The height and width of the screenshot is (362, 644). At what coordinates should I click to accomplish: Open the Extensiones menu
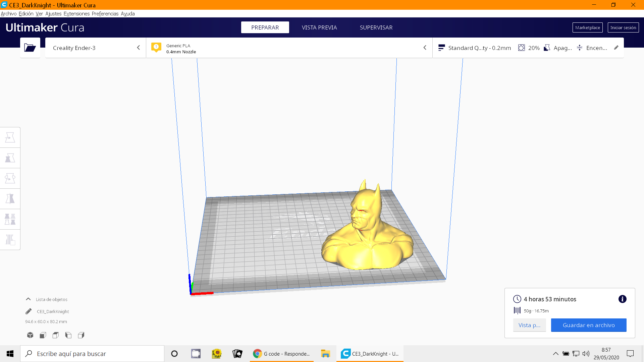76,14
